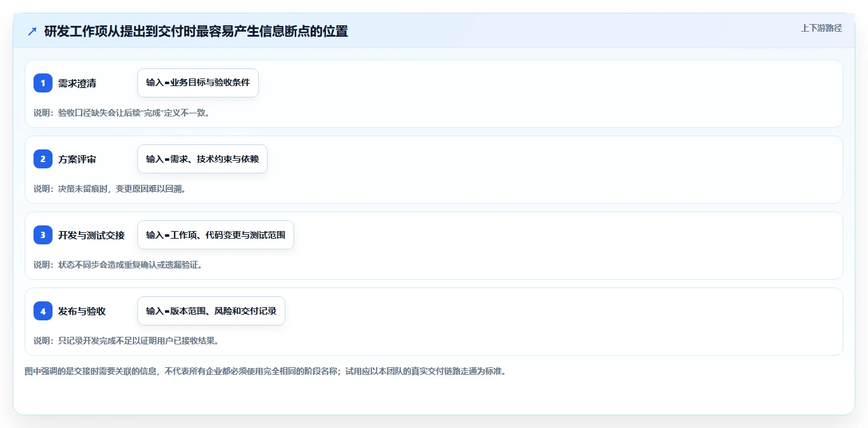Image resolution: width=868 pixels, height=428 pixels.
Task: Click the footnote beginning 图中强调的是交接时需要关联的信息
Action: tap(265, 372)
